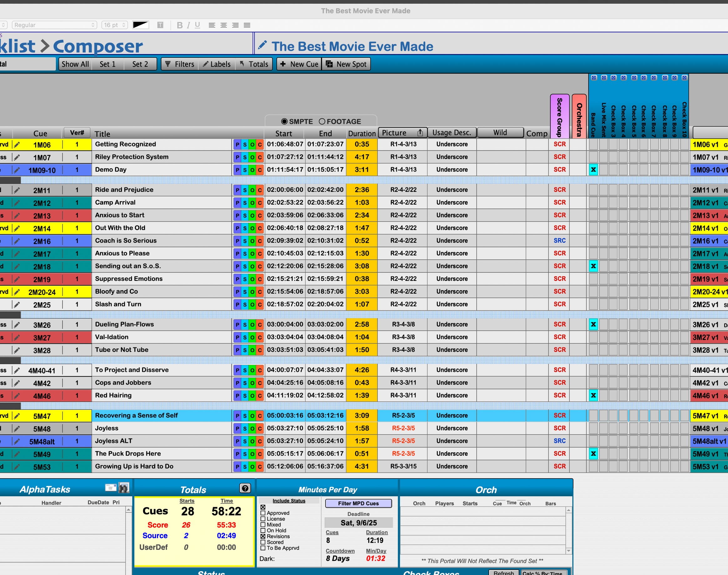
Task: Toggle Band Cue checkbox for 2M18 row
Action: (x=593, y=266)
